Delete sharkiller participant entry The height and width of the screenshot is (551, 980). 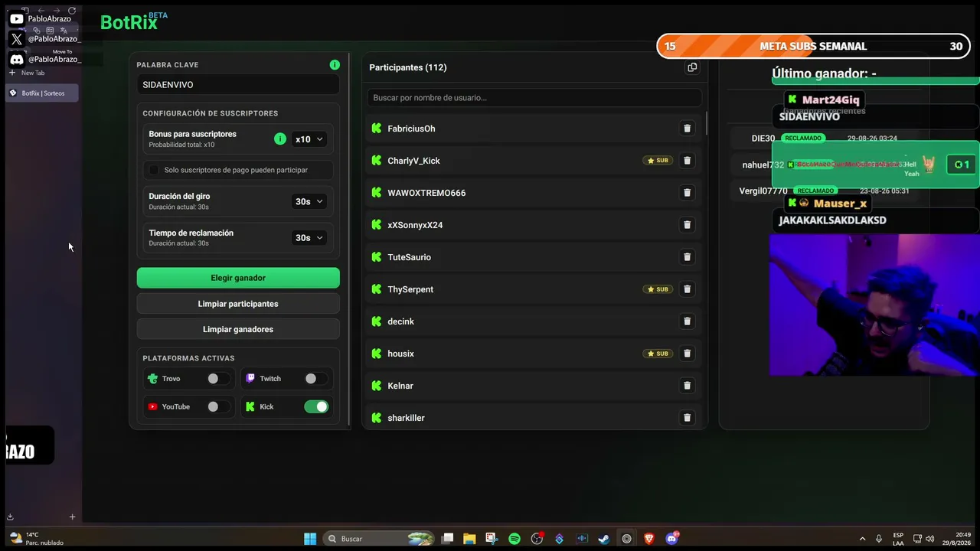[687, 418]
